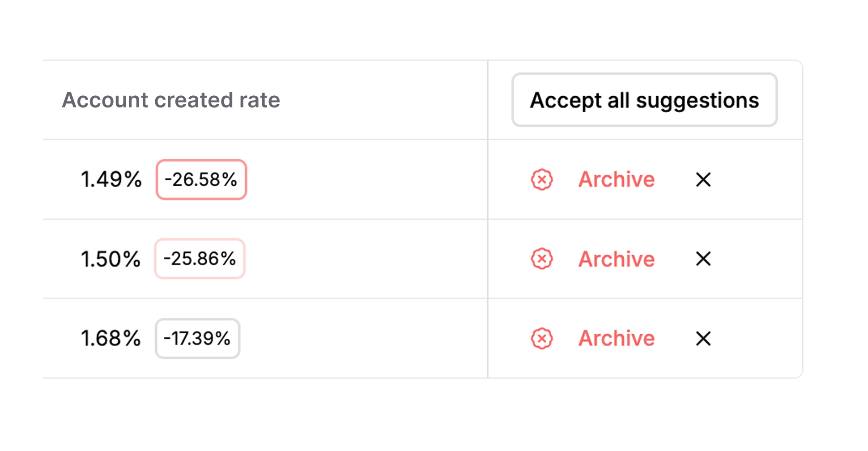The height and width of the screenshot is (451, 868).
Task: Select the -26.58% change badge
Action: pos(200,179)
